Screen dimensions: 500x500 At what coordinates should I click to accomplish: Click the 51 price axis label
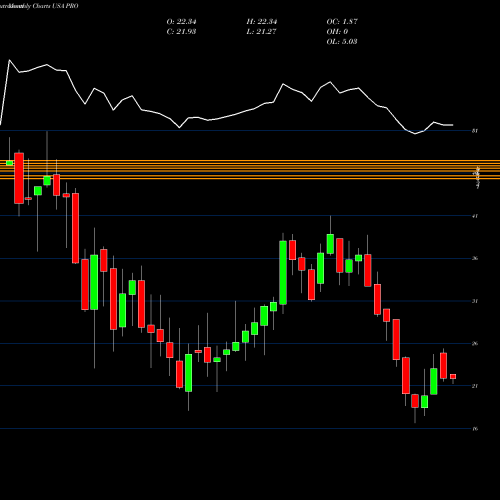(475, 131)
